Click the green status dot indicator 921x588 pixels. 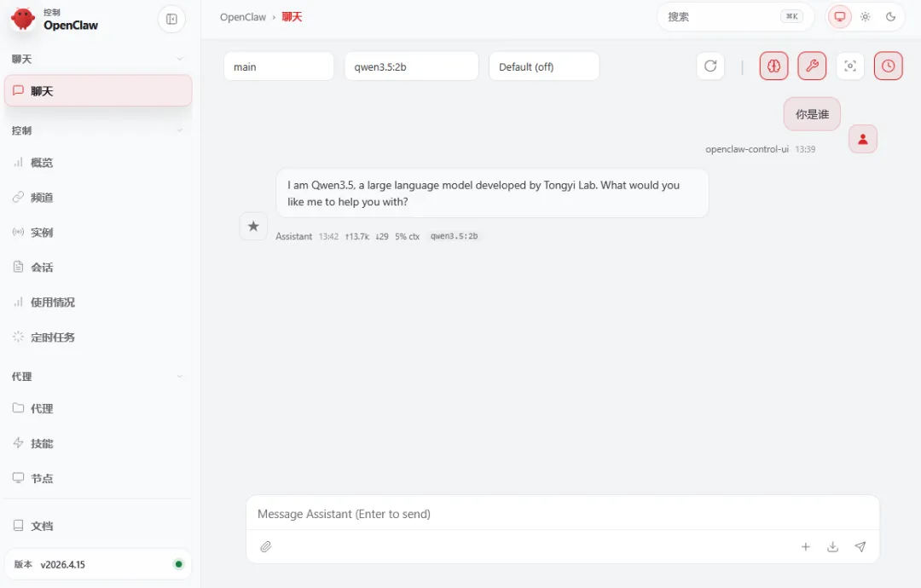178,564
